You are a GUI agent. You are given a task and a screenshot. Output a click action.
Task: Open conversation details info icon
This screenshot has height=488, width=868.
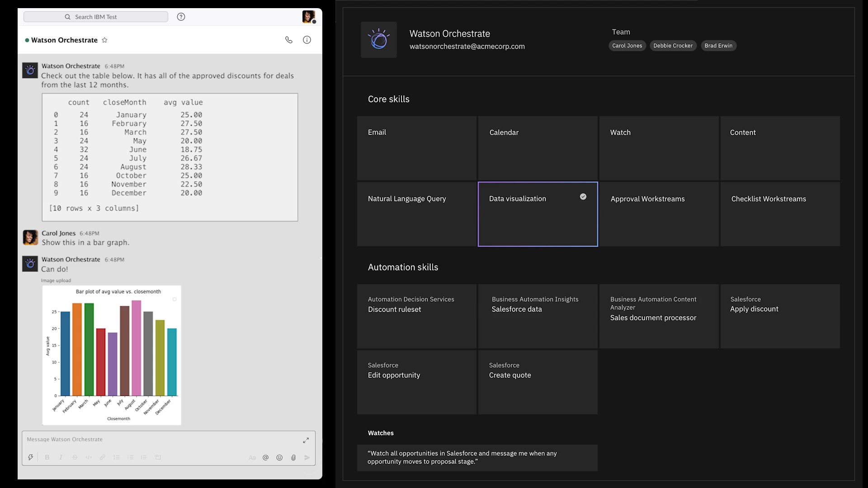(x=307, y=40)
